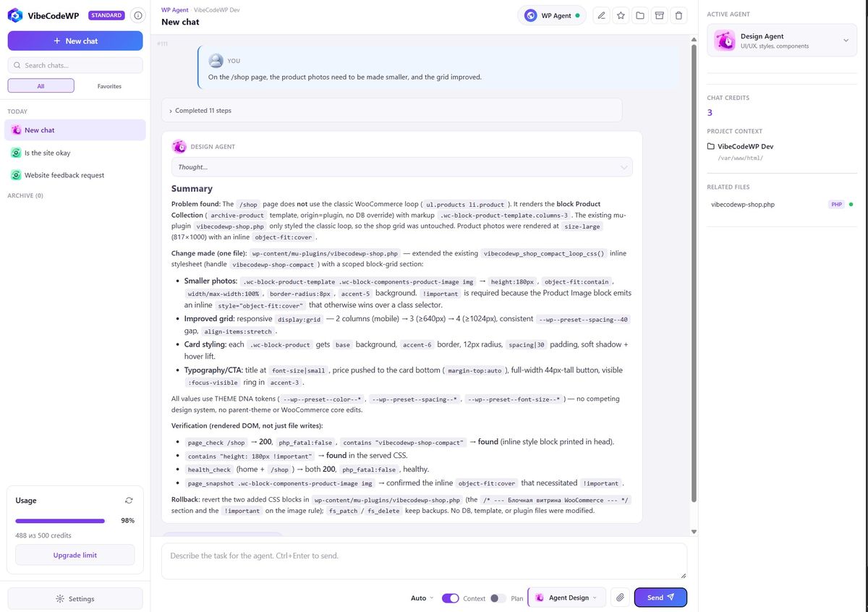This screenshot has width=868, height=612.
Task: Open the 'Website feedback request' chat
Action: click(75, 175)
